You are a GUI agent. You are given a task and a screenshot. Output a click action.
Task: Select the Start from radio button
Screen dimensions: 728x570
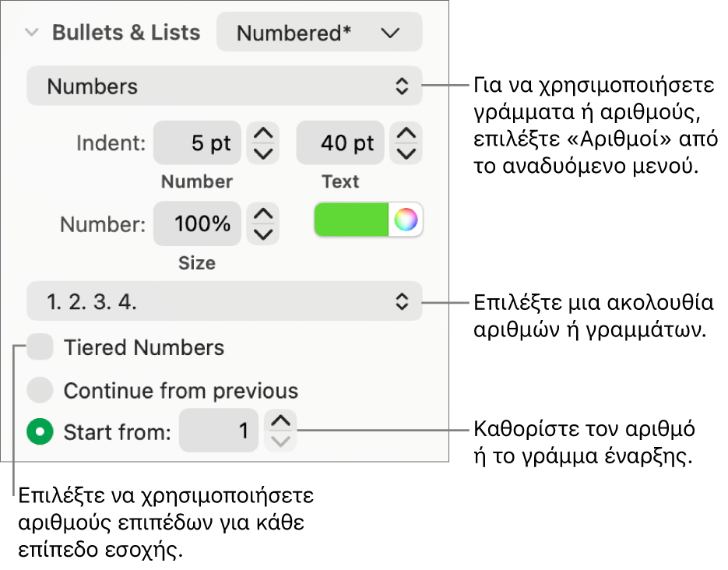tap(40, 431)
